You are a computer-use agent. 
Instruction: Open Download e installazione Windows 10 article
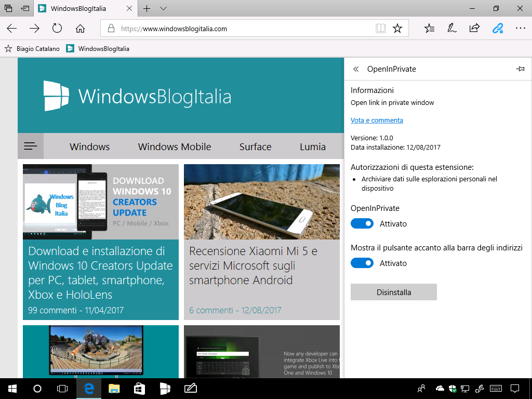point(100,273)
